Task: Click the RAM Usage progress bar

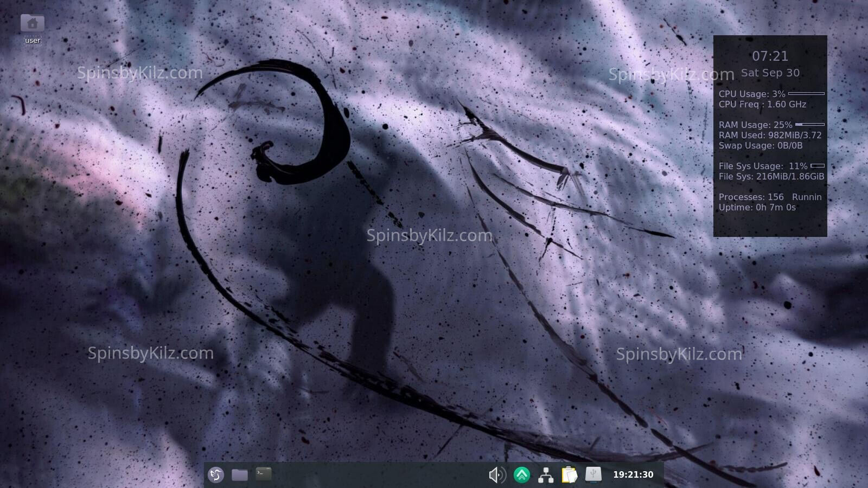Action: coord(809,125)
